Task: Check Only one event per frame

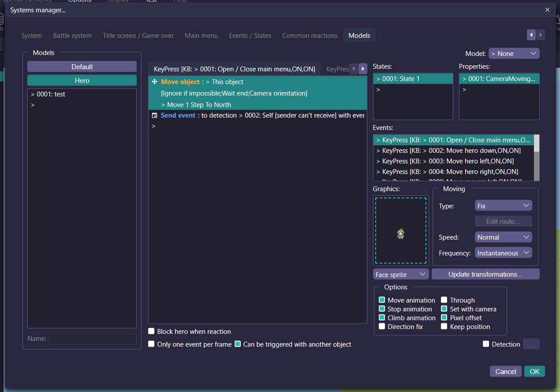Action: point(151,344)
